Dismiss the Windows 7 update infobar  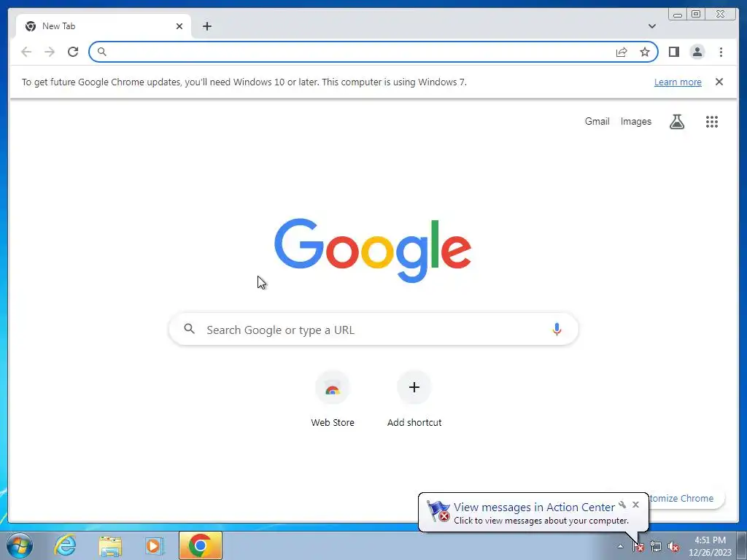click(719, 82)
